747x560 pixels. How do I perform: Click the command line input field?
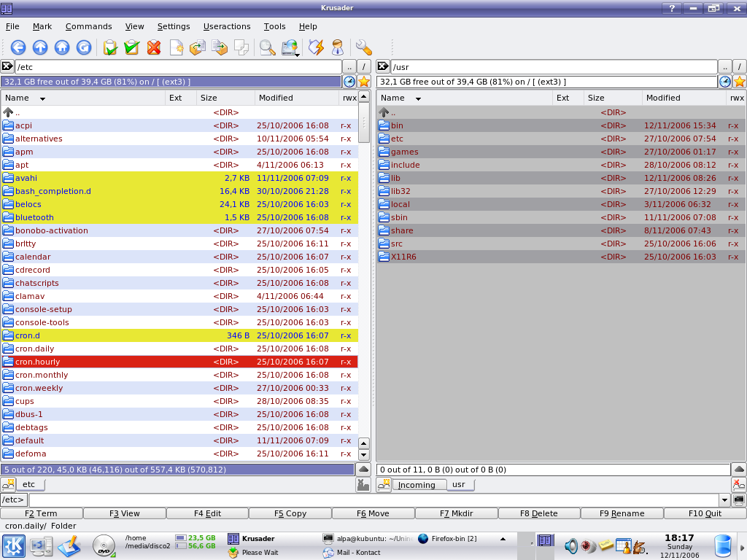point(373,500)
